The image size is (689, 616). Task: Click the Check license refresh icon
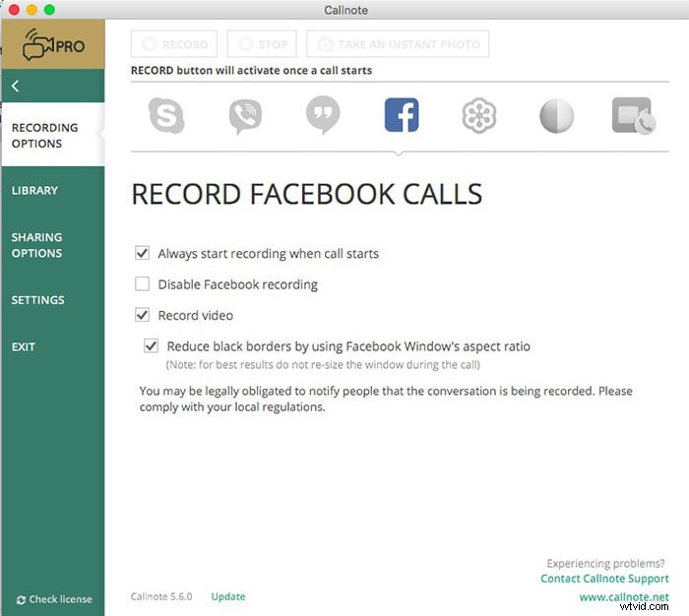[x=21, y=599]
